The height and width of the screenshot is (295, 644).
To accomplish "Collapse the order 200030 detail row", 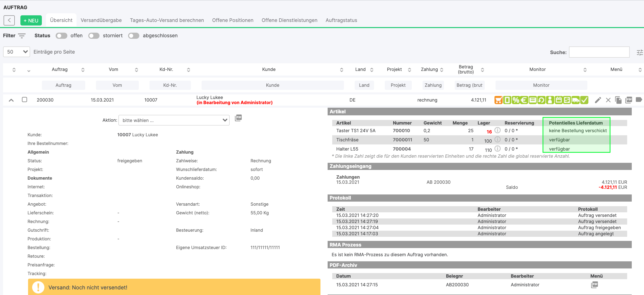I will (11, 100).
